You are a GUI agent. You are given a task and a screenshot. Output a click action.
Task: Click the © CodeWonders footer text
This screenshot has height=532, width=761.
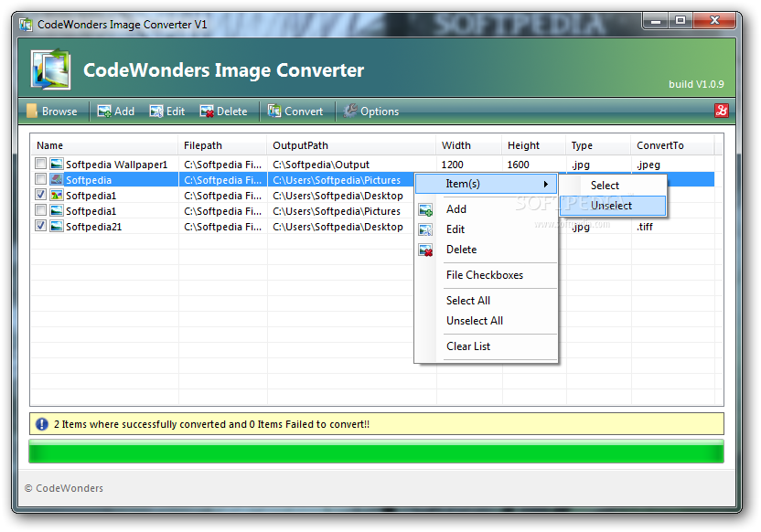coord(64,488)
